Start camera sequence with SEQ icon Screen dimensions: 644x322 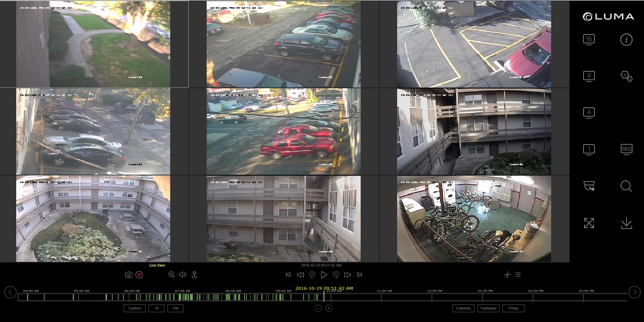pyautogui.click(x=626, y=149)
